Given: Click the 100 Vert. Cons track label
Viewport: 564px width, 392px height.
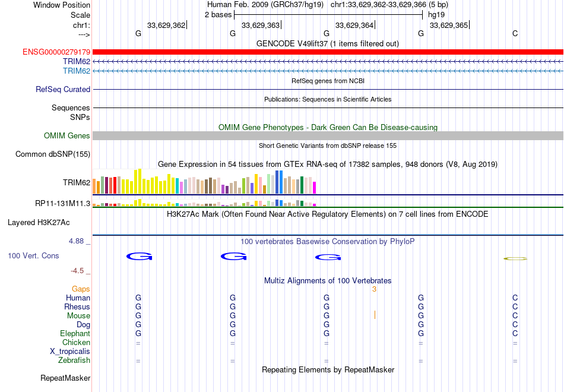Looking at the screenshot, I should (x=33, y=255).
